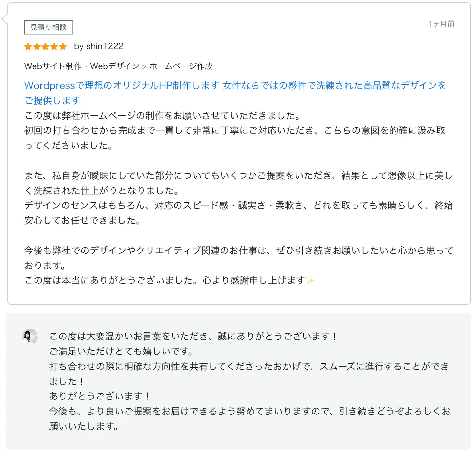Click the review sentence starting この度は弊社ホームページ
The width and height of the screenshot is (476, 457).
coord(163,115)
